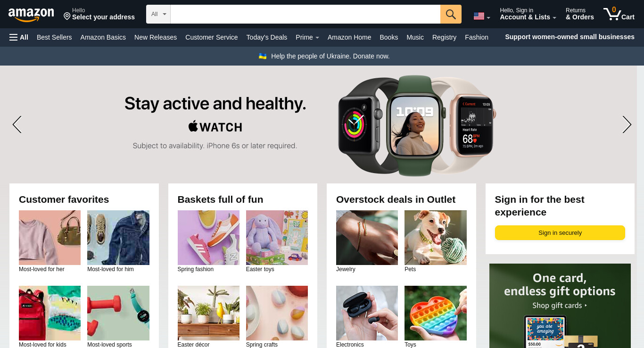Expand the US flag language selector
Image resolution: width=644 pixels, height=348 pixels.
tap(482, 17)
